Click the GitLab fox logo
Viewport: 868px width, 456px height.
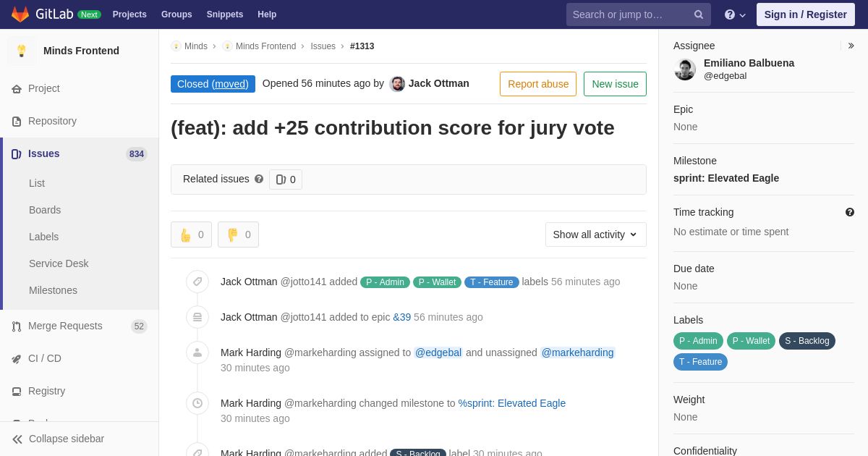[20, 14]
